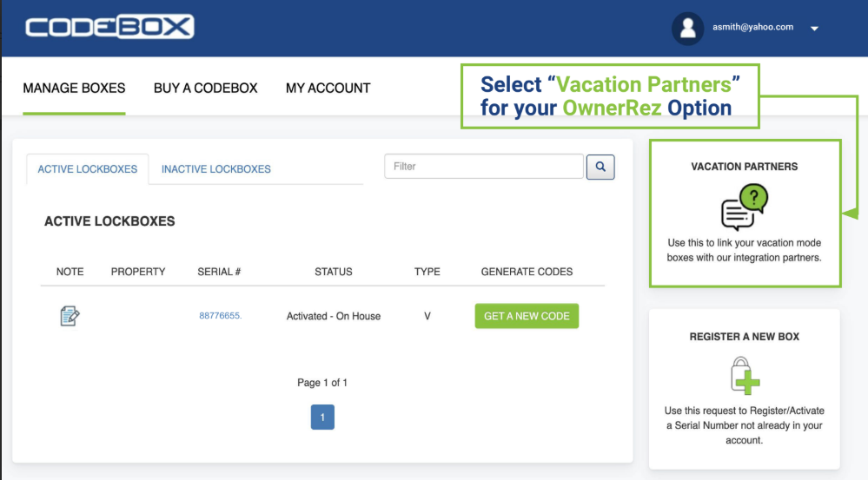
Task: Switch to the Active Lockboxes tab
Action: click(x=87, y=169)
